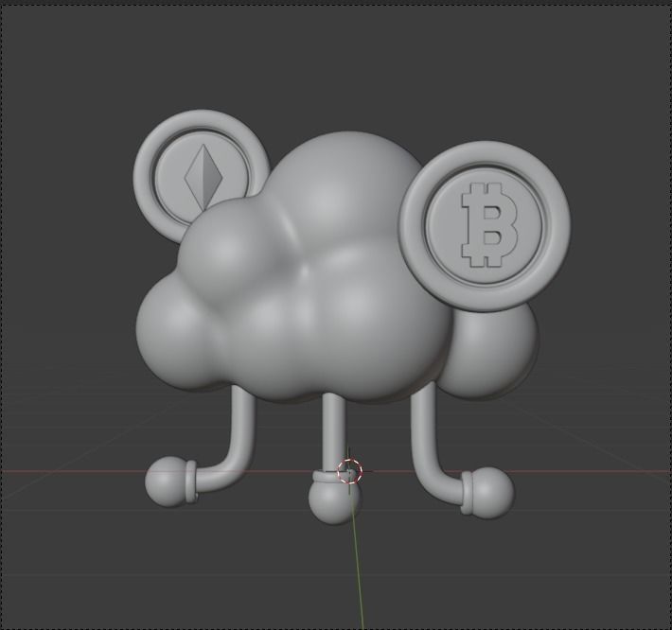672x630 pixels.
Task: Select the right leg's ball foot
Action: [x=493, y=493]
